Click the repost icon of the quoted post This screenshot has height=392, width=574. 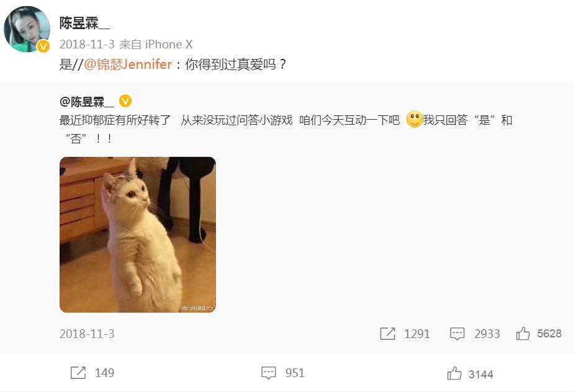[387, 334]
